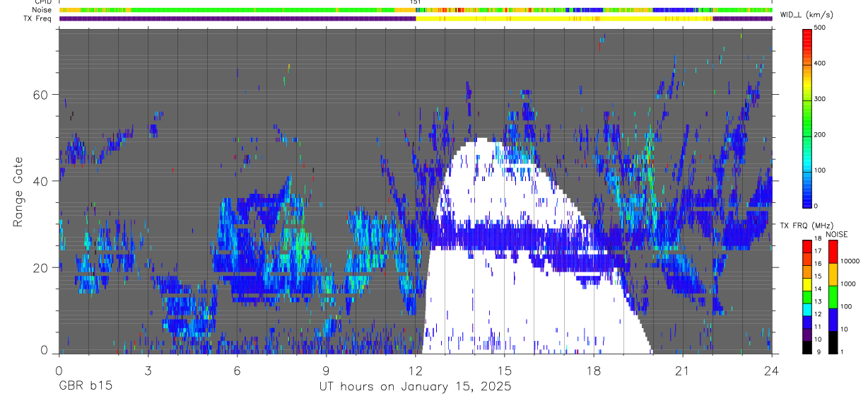Click the 'TX FRQ (MHz)' legend title

(x=805, y=225)
